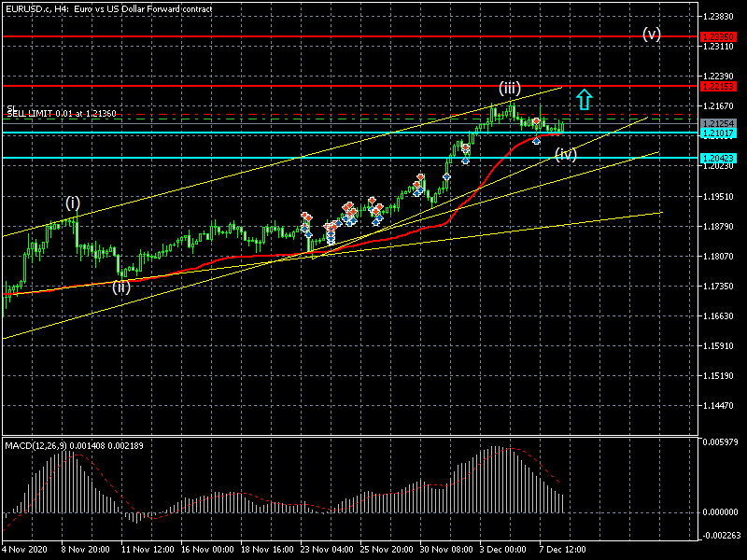Click the (iv) wave label
Screen dimensions: 747x560
click(565, 154)
